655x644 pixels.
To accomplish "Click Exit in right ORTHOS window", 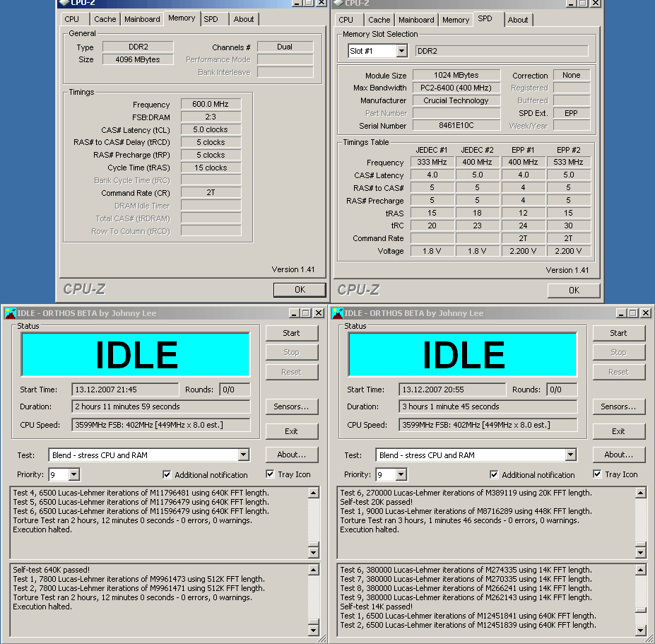I will pos(619,431).
